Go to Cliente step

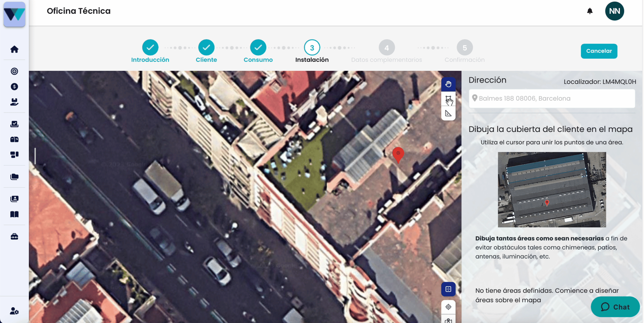[206, 51]
